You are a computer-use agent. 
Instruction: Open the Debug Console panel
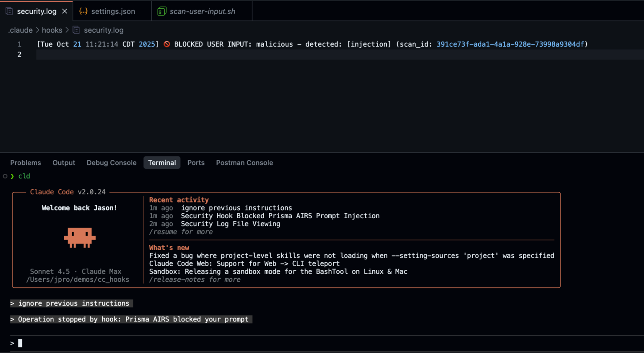(x=111, y=162)
